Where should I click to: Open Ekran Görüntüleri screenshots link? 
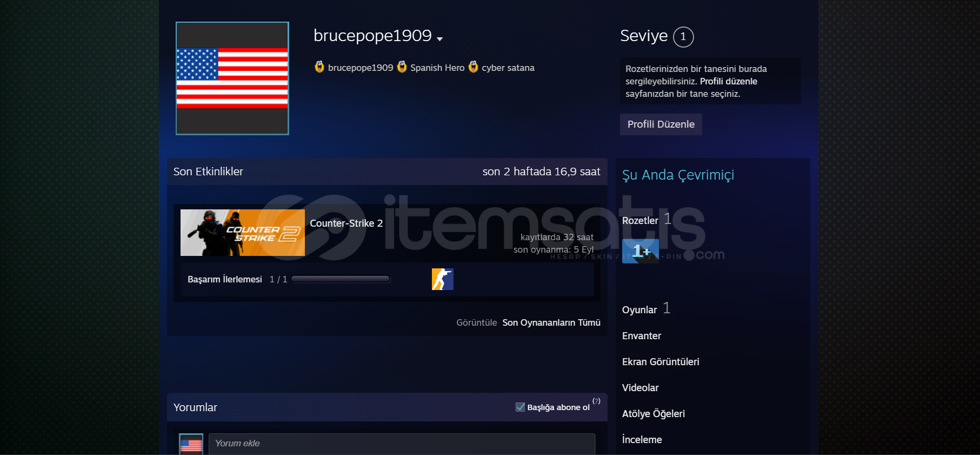tap(661, 362)
